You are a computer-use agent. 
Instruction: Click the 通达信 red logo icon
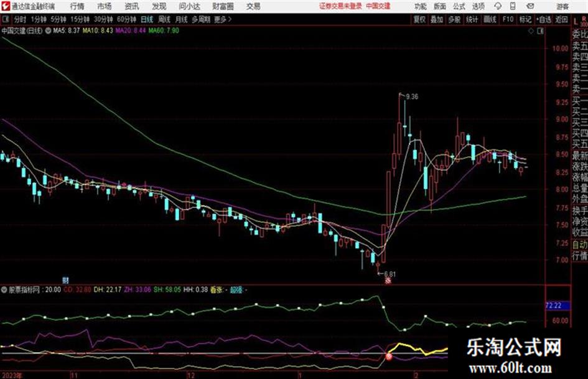[6, 6]
